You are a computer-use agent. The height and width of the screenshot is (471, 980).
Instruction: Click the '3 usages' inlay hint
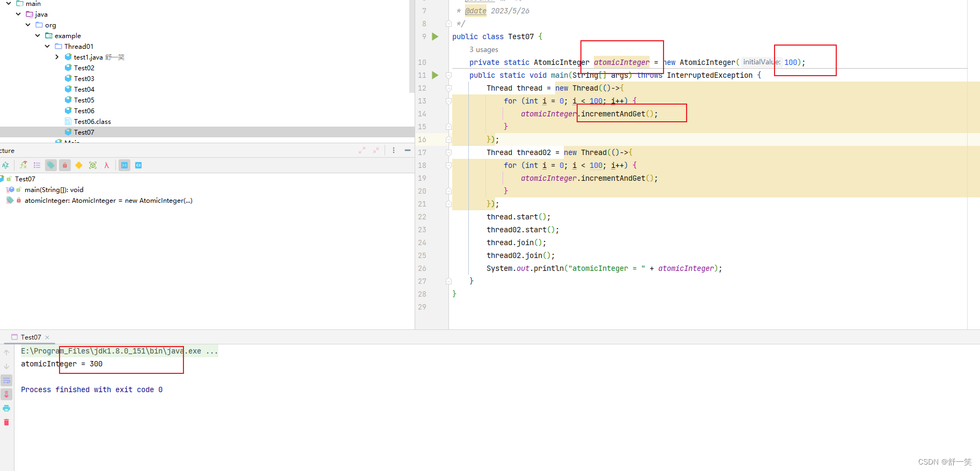[484, 49]
